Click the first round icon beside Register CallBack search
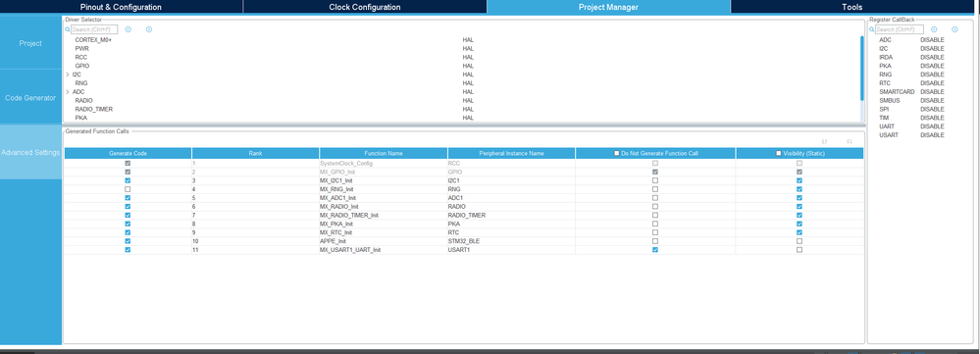This screenshot has width=980, height=354. 934,29
